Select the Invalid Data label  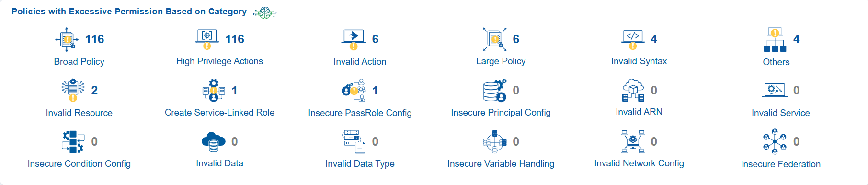point(219,163)
